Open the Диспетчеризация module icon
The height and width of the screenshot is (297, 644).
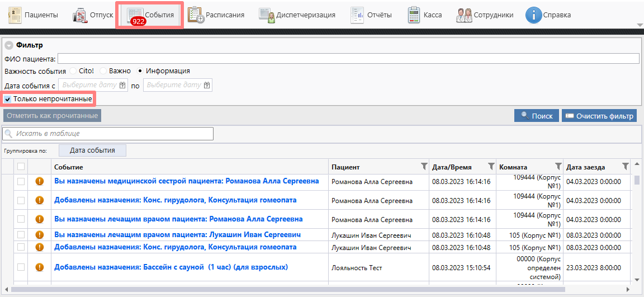point(267,15)
